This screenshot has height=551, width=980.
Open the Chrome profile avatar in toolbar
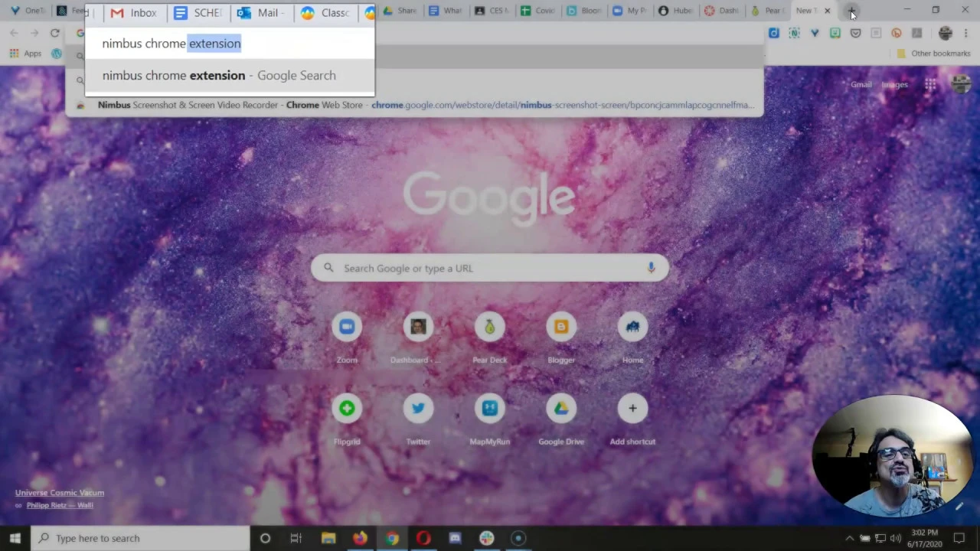[946, 33]
